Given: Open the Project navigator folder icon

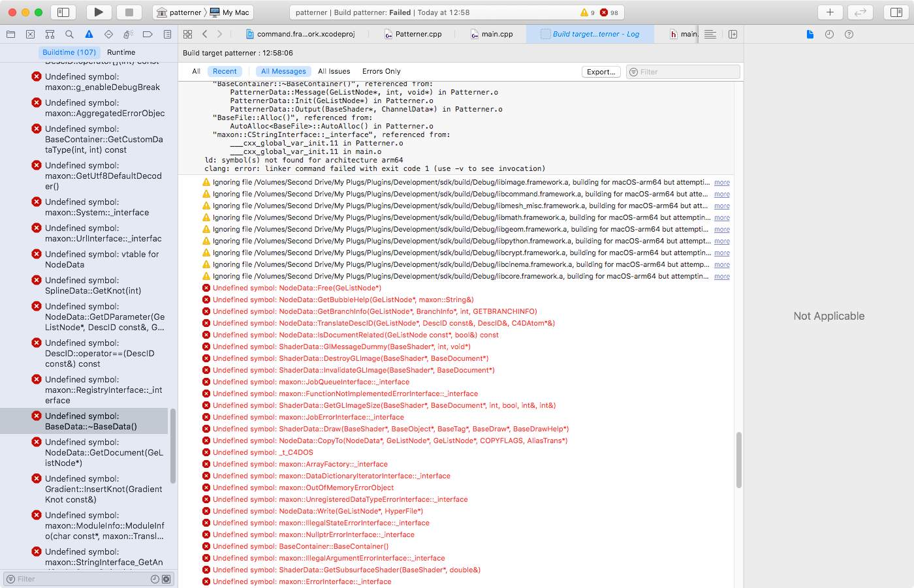Looking at the screenshot, I should click(10, 34).
